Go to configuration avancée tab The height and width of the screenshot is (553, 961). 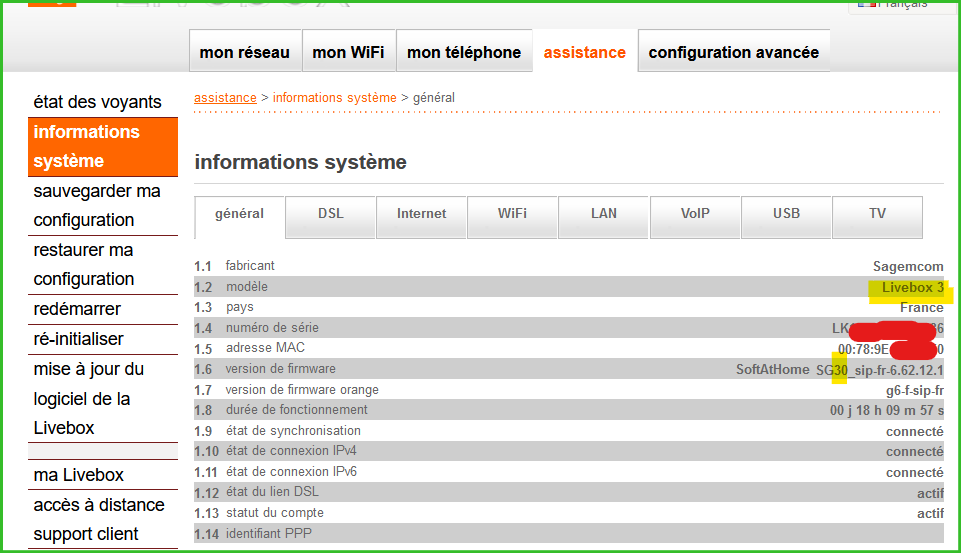point(734,51)
